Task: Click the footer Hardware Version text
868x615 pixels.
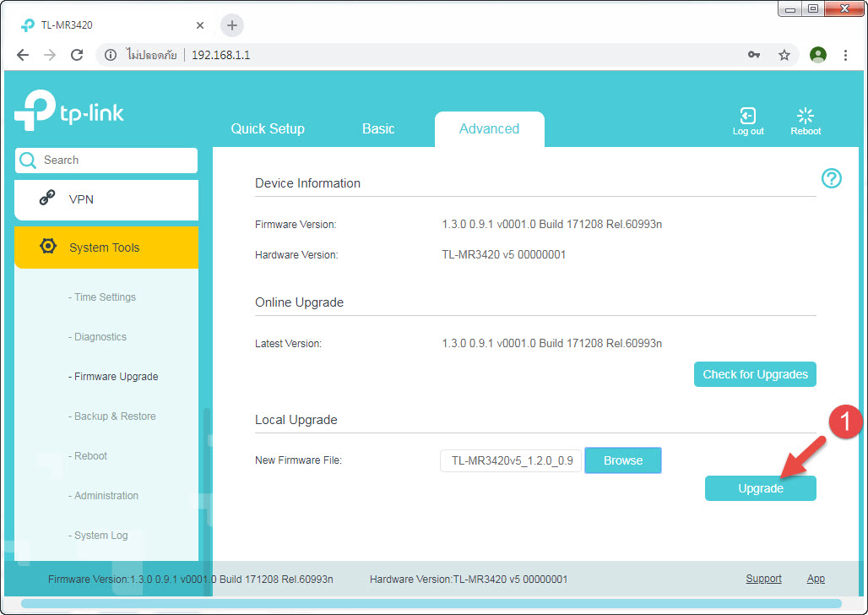Action: tap(469, 579)
